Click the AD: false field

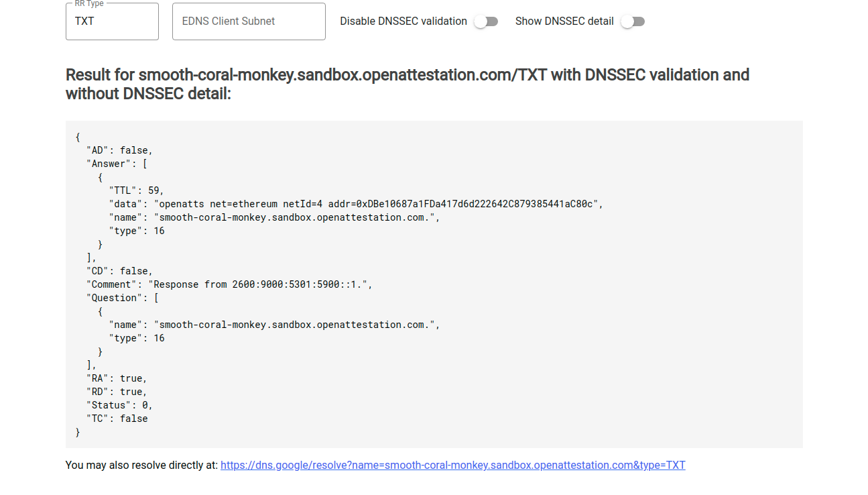click(x=117, y=150)
